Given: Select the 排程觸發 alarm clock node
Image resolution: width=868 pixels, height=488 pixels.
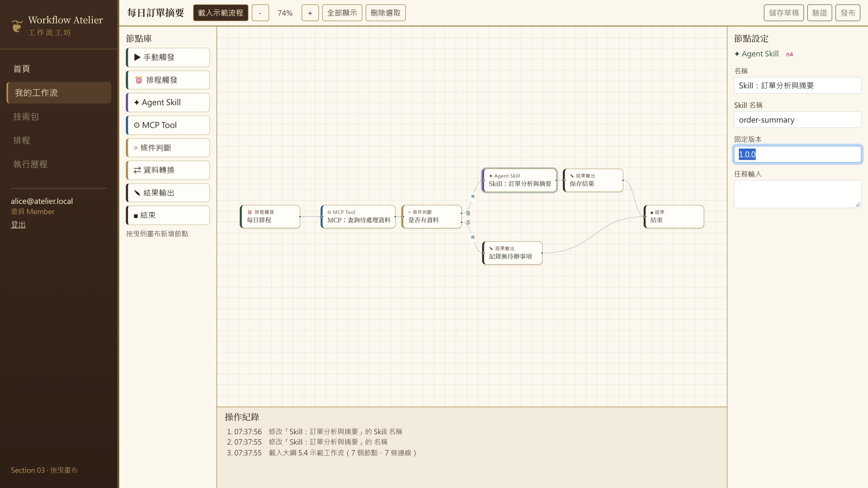Looking at the screenshot, I should pyautogui.click(x=168, y=80).
